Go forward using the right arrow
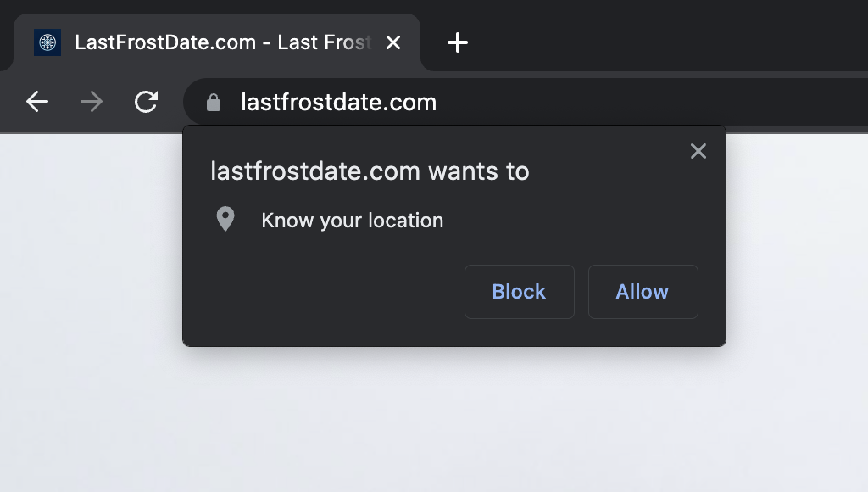This screenshot has width=868, height=492. (x=92, y=102)
